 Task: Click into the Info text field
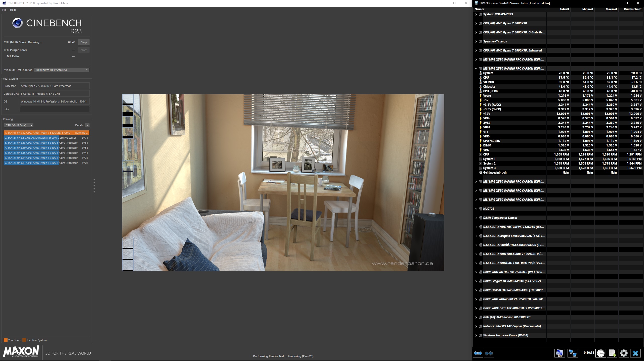coord(55,109)
